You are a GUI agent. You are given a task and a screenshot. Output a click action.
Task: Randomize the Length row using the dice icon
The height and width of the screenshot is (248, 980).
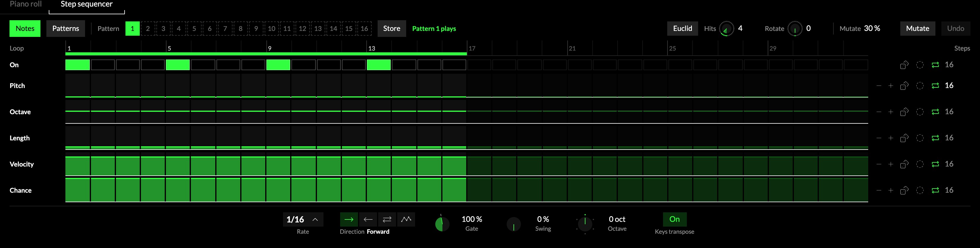tap(904, 138)
